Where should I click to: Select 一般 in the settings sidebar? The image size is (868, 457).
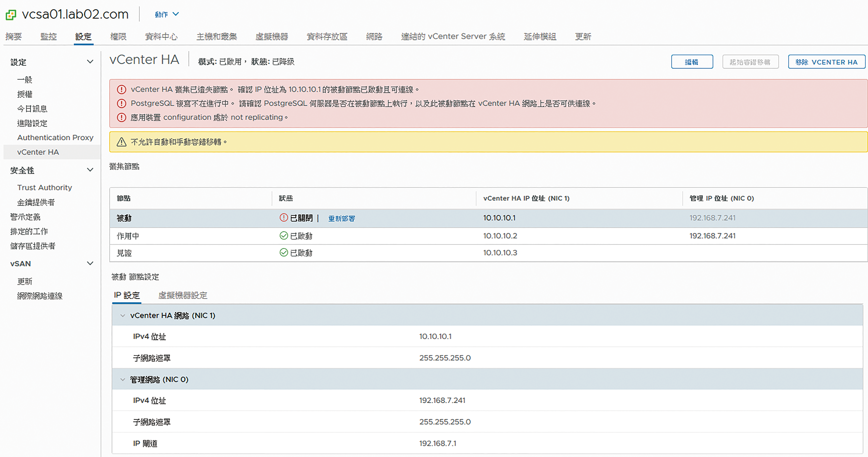coord(25,80)
